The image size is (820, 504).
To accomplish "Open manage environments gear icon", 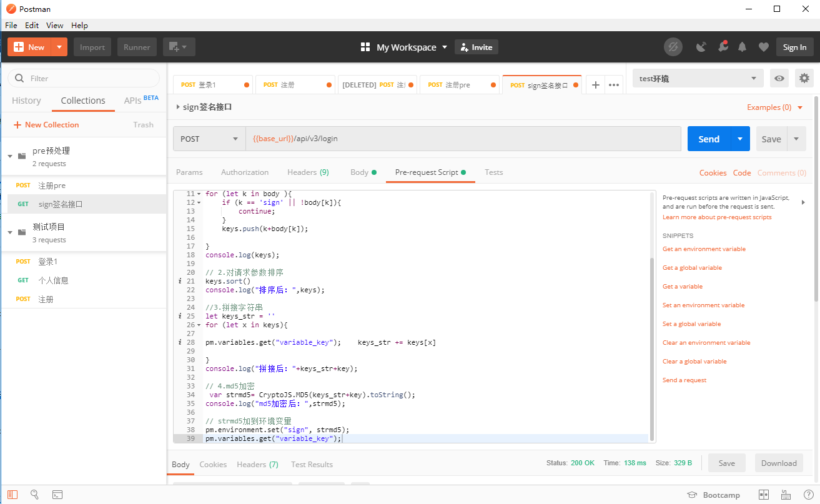I will (x=804, y=79).
